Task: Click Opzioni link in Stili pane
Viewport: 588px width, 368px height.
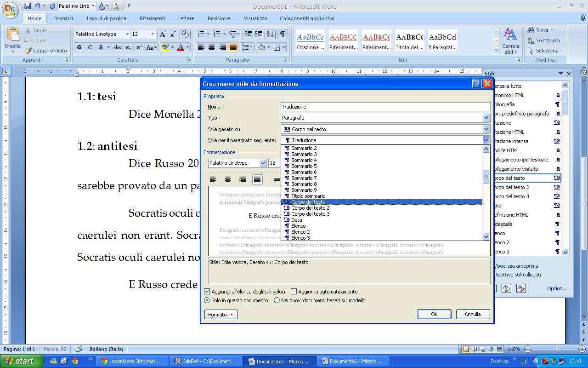Action: coord(558,288)
